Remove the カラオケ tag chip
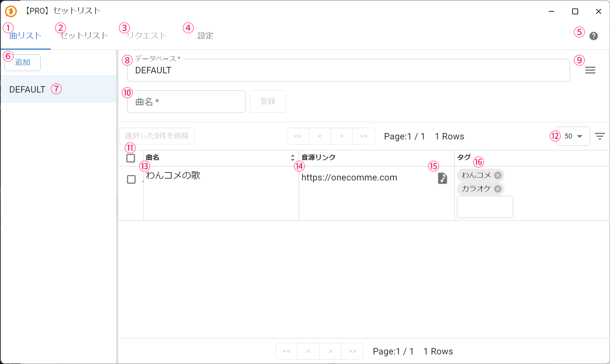Viewport: 610px width, 364px height. pos(498,189)
